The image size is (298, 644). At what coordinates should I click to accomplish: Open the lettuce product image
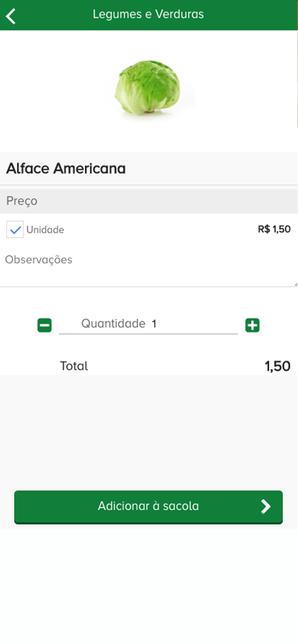[x=148, y=88]
